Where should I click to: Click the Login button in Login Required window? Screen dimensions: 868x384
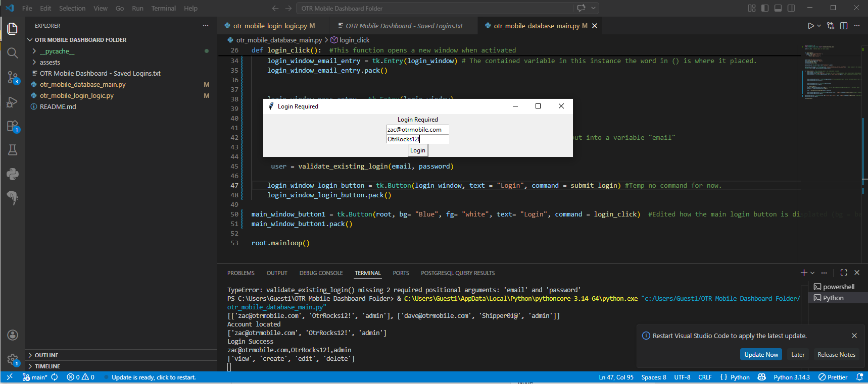click(418, 150)
